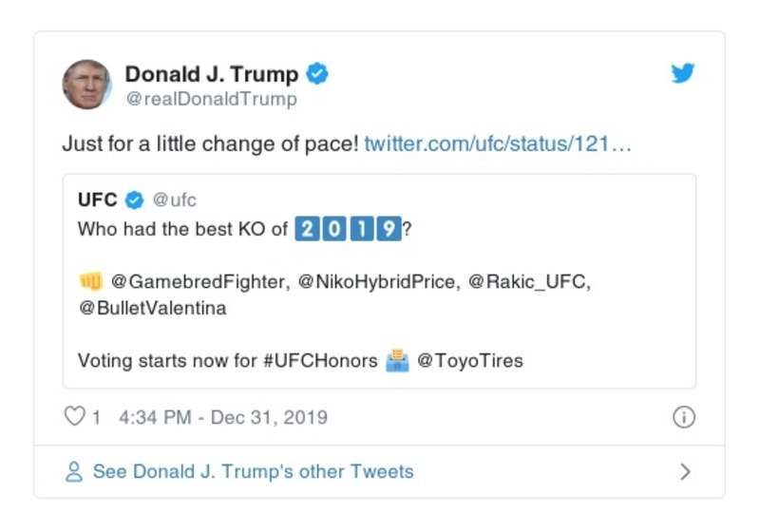Click Donald J. Trump's verified badge
Viewport: 759px width, 532px height.
coord(318,74)
